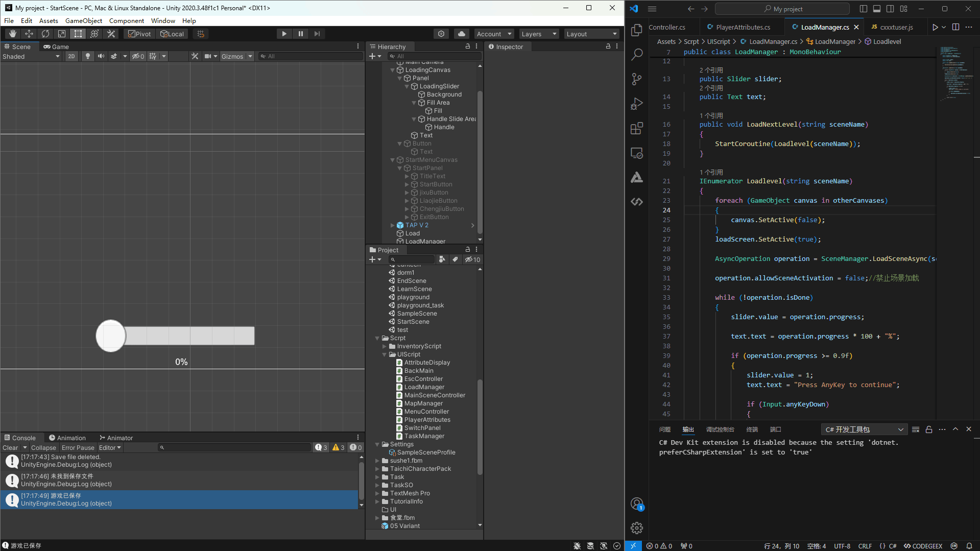The image size is (980, 551).
Task: Select the LoadManager script in Project
Action: coord(424,387)
